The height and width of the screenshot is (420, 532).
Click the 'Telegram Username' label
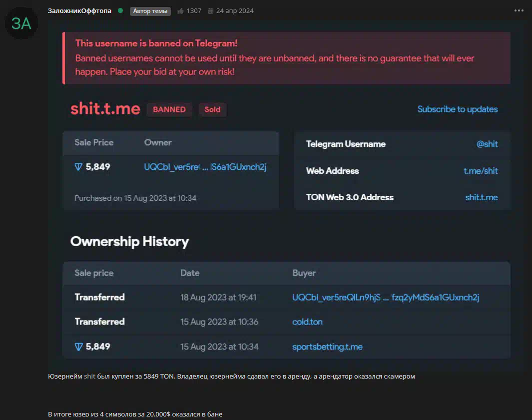[346, 144]
